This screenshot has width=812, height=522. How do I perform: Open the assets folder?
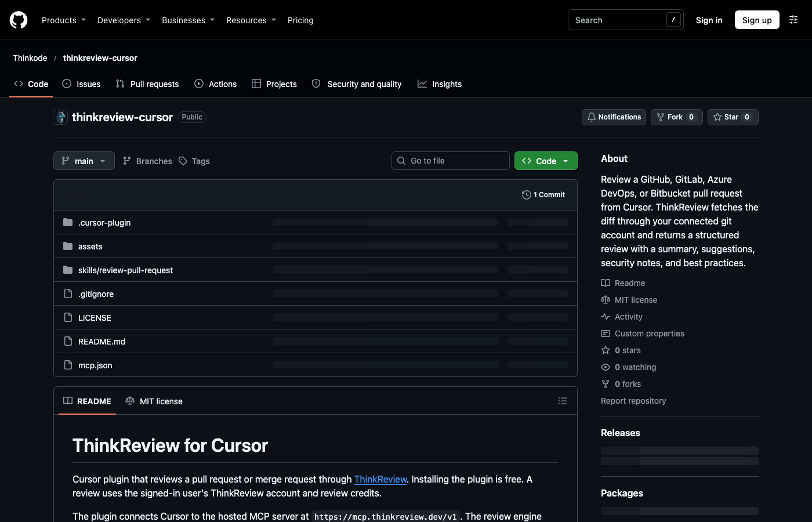pos(90,246)
